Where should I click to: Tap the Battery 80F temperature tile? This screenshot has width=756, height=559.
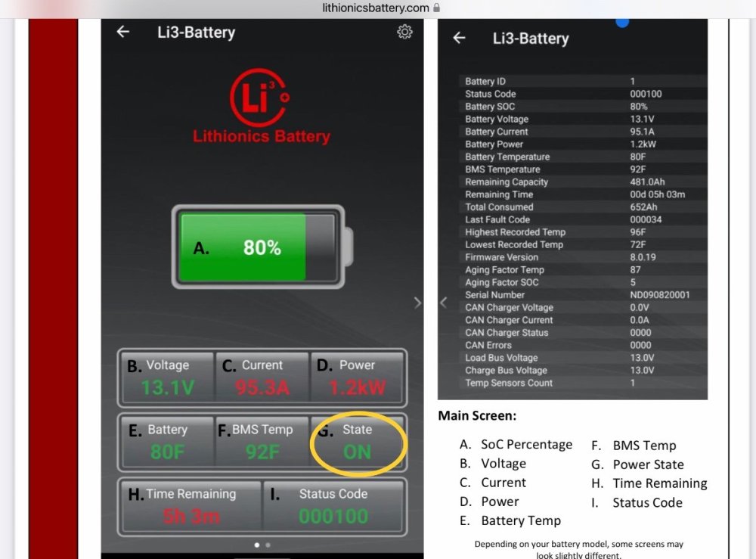167,442
